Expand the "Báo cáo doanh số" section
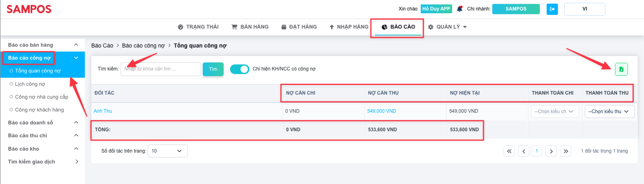The height and width of the screenshot is (184, 644). (43, 122)
